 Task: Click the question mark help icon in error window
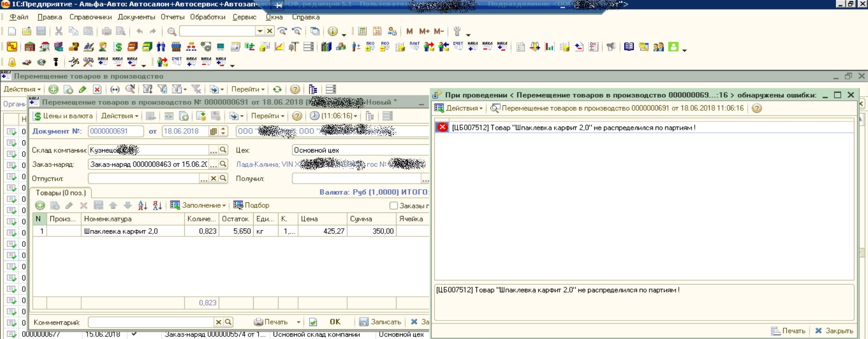(x=757, y=108)
